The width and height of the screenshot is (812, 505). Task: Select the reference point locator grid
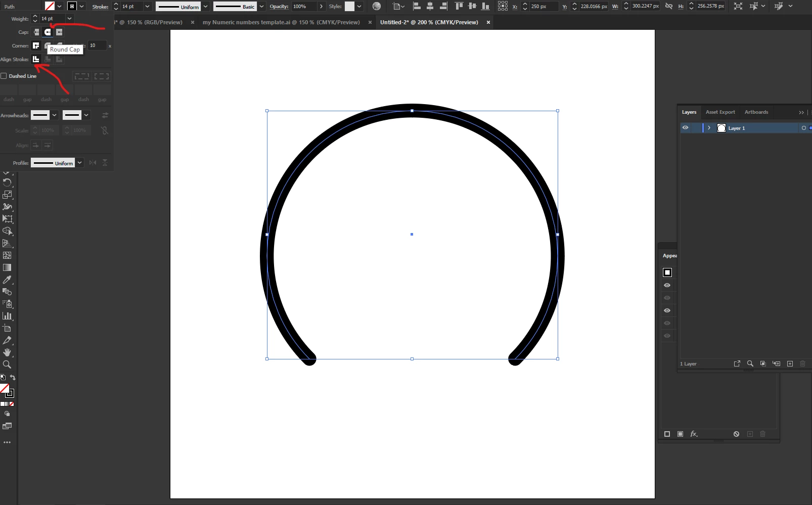coord(503,6)
